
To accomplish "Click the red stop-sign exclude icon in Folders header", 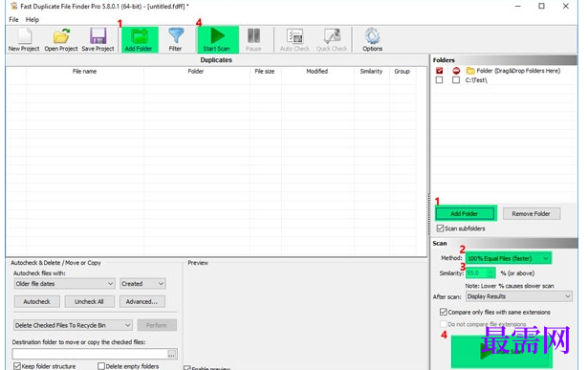I will click(456, 71).
